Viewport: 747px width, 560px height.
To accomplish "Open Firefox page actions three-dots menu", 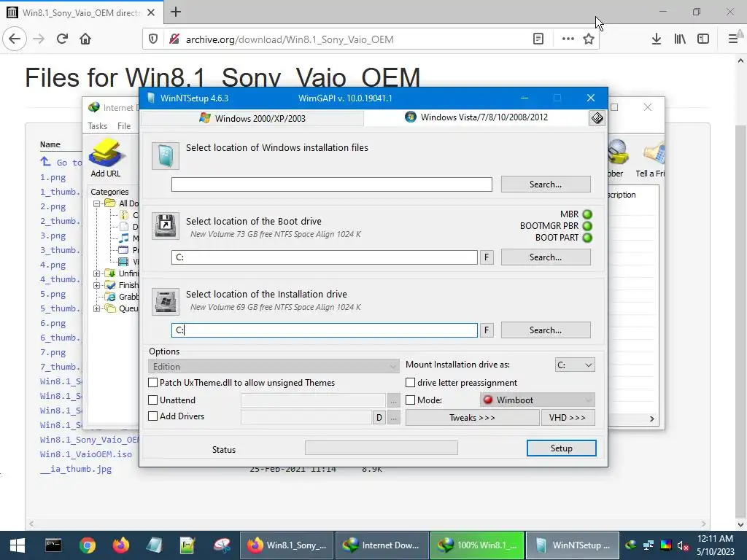I will coord(568,39).
